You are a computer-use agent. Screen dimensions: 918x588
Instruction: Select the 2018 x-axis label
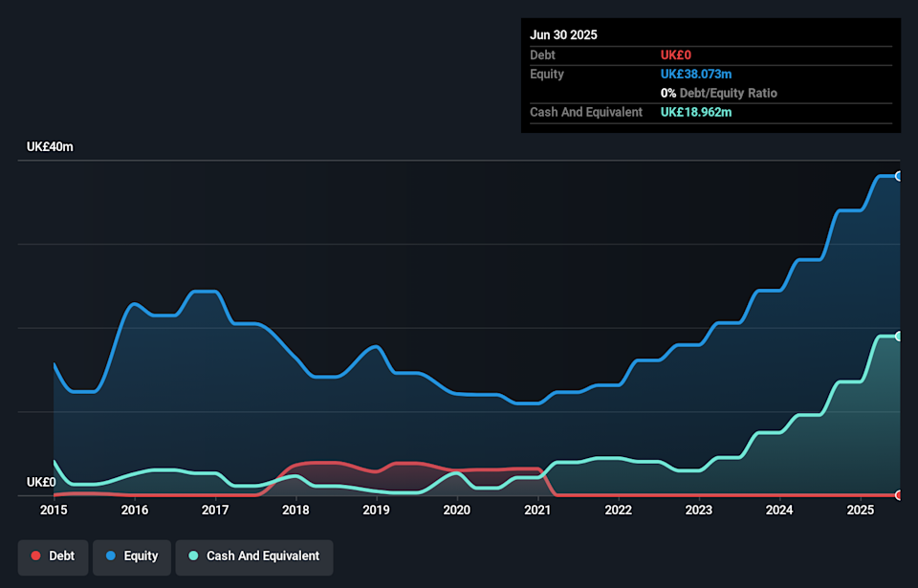pyautogui.click(x=295, y=511)
